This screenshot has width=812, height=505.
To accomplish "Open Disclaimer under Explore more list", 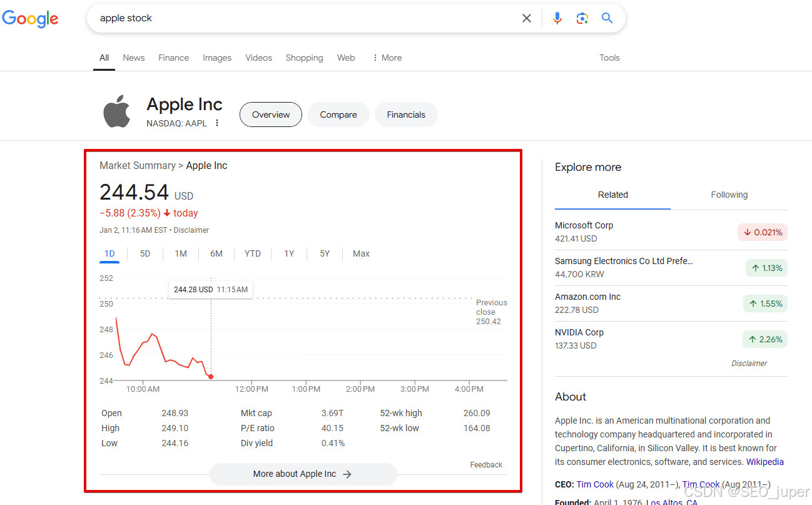I will 749,364.
